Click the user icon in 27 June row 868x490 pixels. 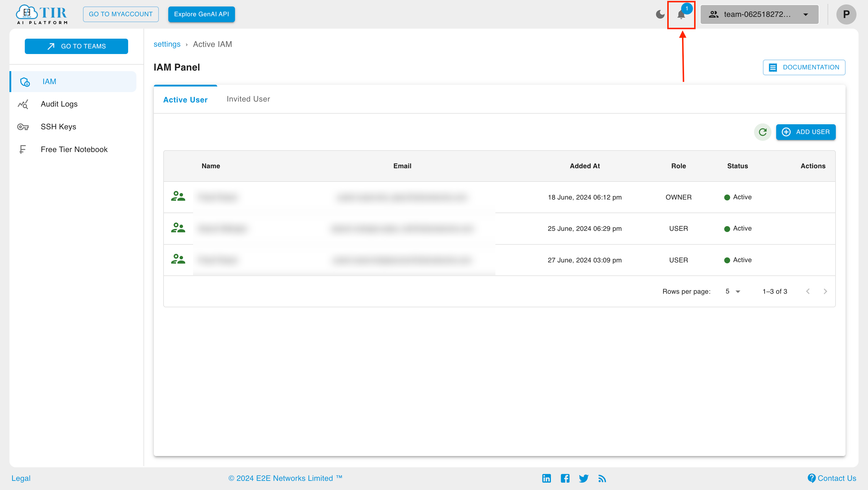[178, 259]
